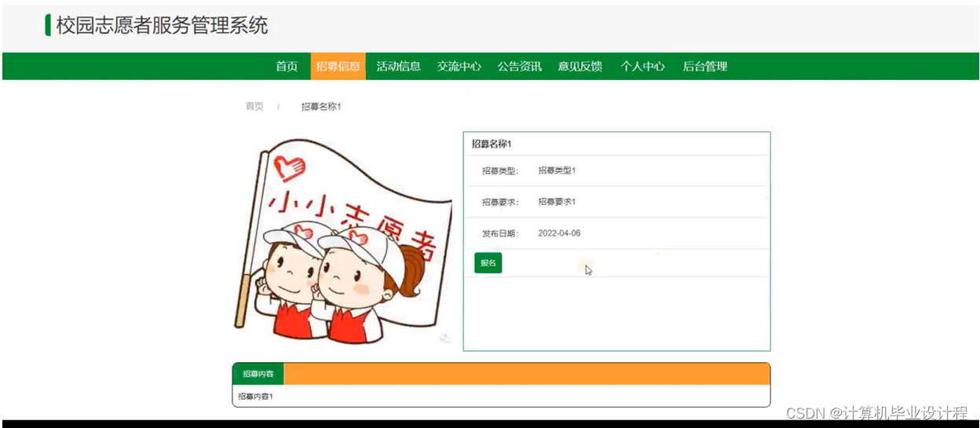
Task: Click the 招募类型1 value text
Action: click(557, 170)
